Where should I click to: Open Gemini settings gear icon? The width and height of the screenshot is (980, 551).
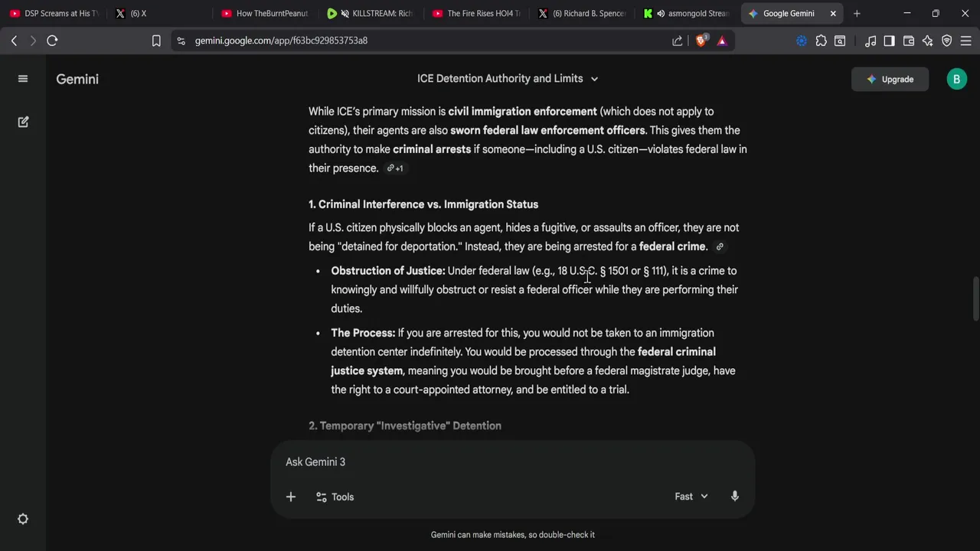23,519
